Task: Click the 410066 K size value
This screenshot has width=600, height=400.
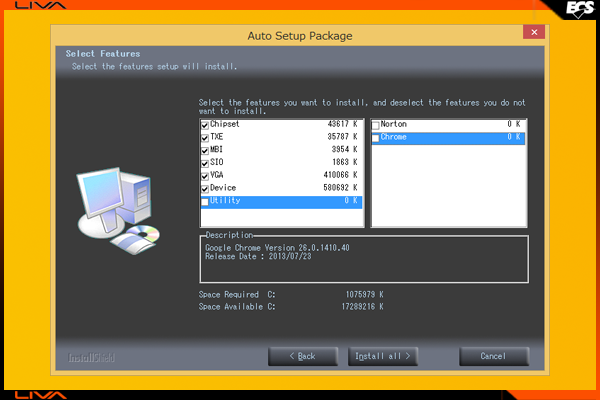Action: (340, 175)
